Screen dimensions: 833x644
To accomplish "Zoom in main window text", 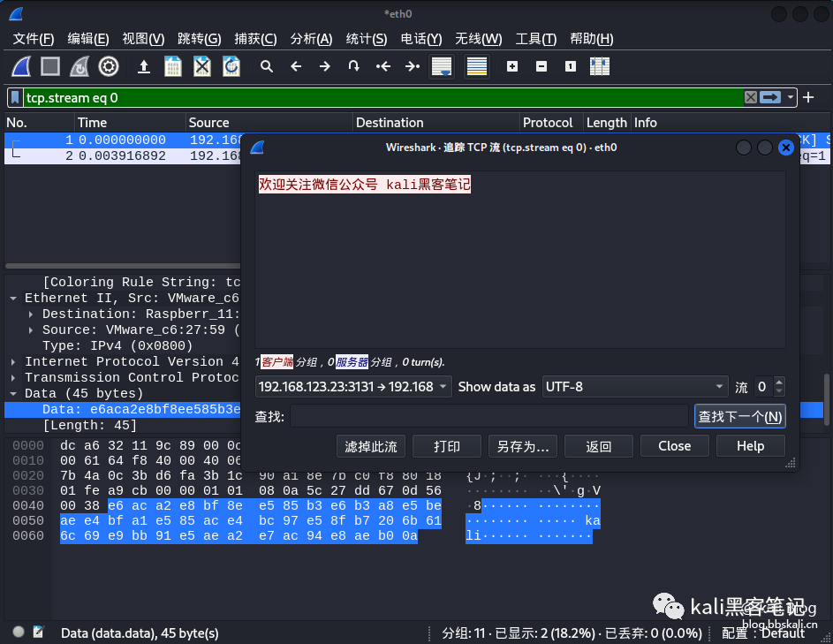I will (x=512, y=66).
